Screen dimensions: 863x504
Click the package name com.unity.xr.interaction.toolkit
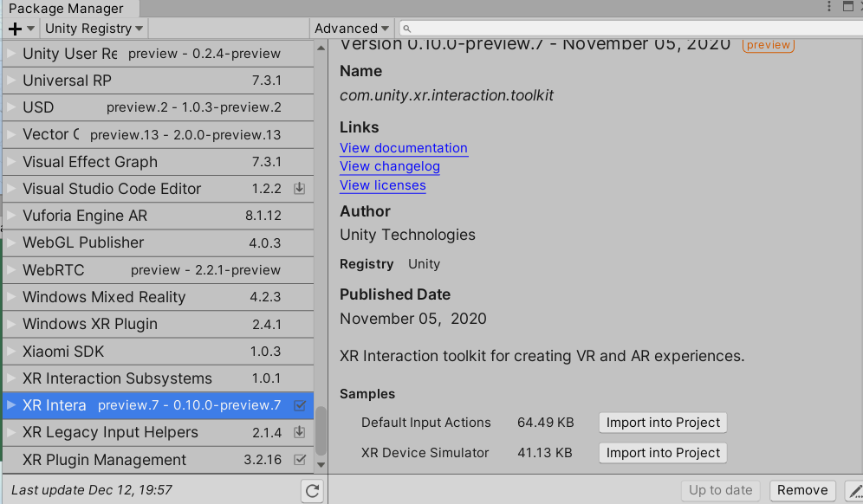click(446, 95)
